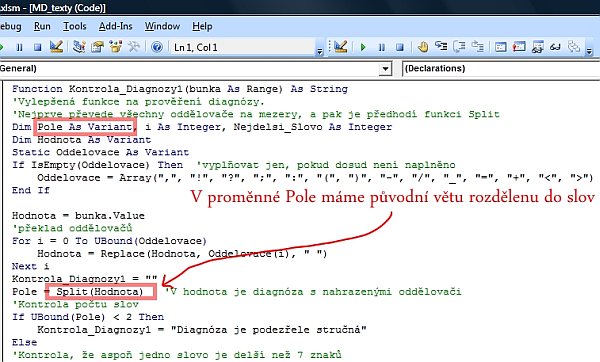Click comment 'Kontrola, že aspoň jedno slovo'

pyautogui.click(x=177, y=355)
